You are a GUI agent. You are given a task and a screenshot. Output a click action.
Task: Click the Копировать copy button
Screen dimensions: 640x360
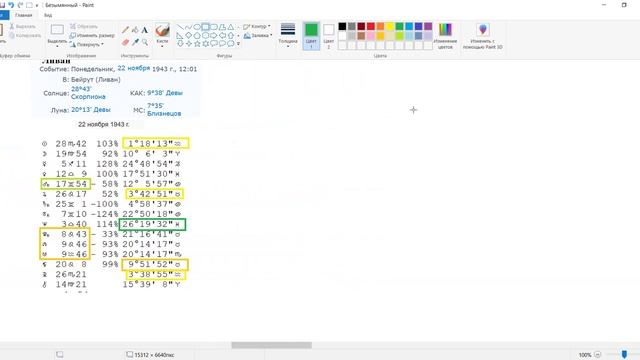[x=24, y=36]
